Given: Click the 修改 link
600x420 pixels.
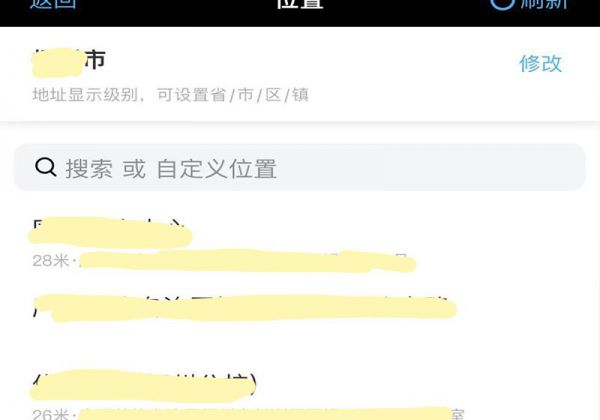Looking at the screenshot, I should [540, 63].
